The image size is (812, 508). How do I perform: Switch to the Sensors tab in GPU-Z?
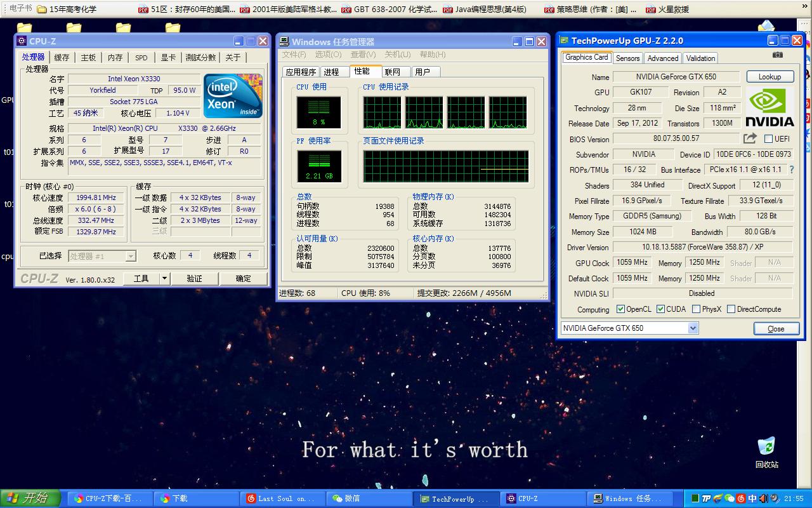[627, 58]
